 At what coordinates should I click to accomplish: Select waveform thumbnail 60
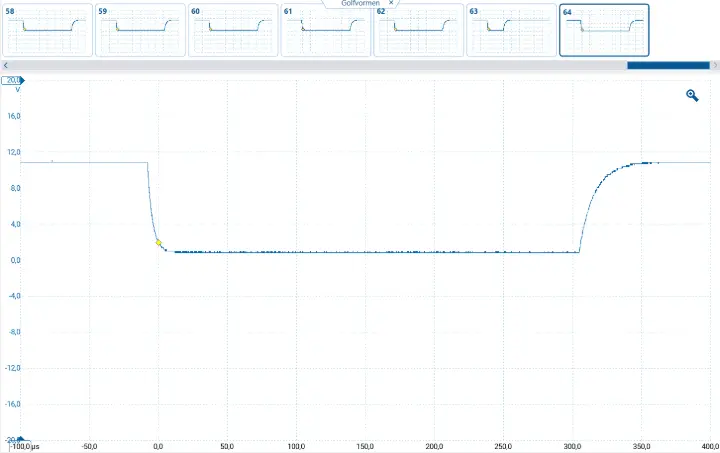pyautogui.click(x=232, y=30)
